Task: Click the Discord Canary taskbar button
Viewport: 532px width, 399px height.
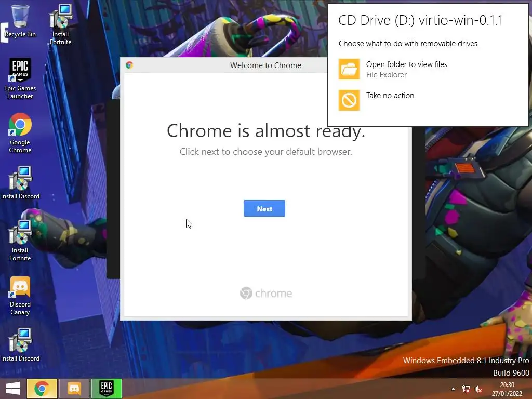Action: click(x=74, y=389)
